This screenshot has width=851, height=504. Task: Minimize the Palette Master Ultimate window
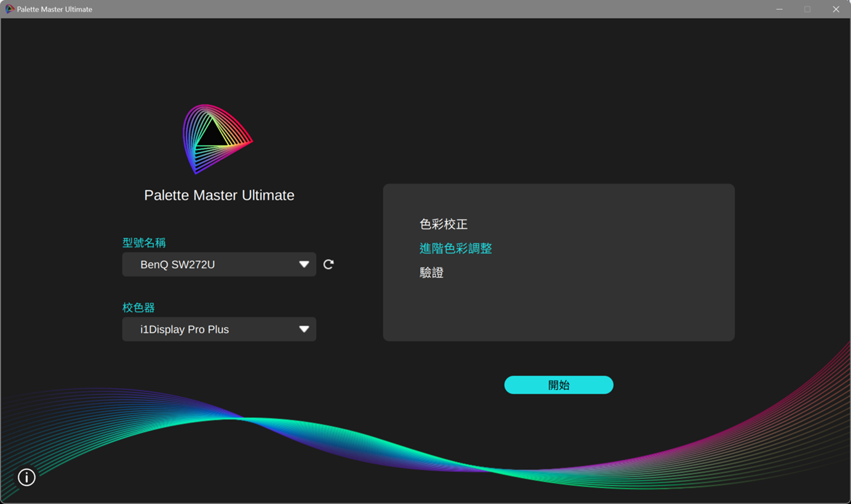point(779,9)
